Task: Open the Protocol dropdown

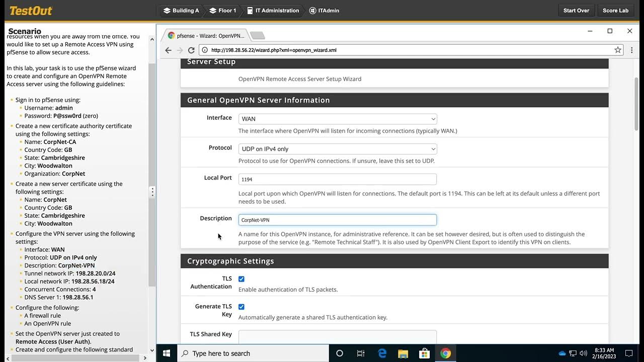Action: click(x=338, y=149)
